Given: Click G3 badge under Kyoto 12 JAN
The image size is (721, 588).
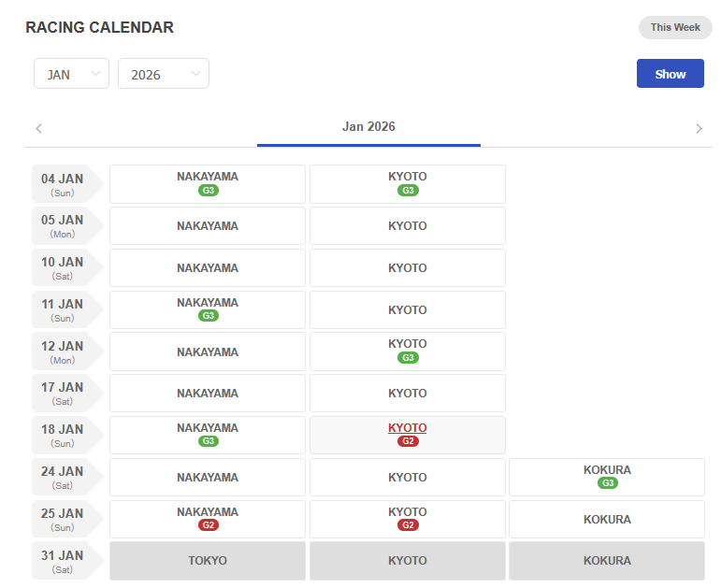Looking at the screenshot, I should [408, 358].
